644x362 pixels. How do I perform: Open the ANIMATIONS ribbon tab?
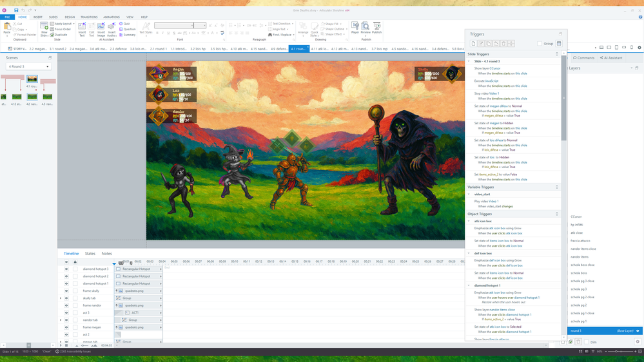tap(112, 17)
